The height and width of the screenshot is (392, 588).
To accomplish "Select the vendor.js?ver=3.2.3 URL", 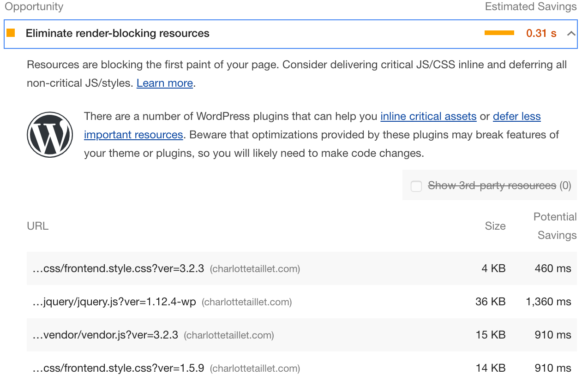I will [x=105, y=335].
